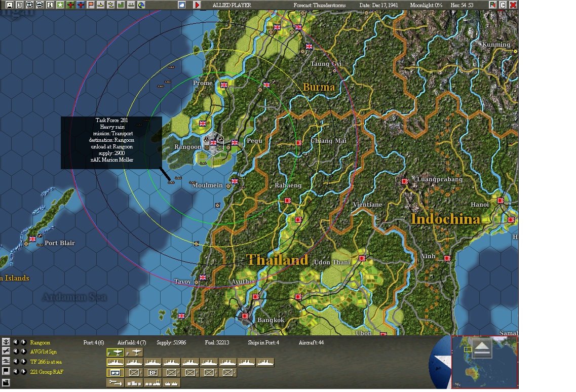Image resolution: width=576 pixels, height=392 pixels.
Task: Click the globe icon in top toolbar
Action: (x=141, y=5)
